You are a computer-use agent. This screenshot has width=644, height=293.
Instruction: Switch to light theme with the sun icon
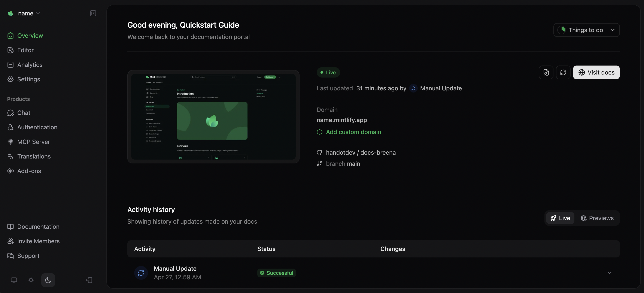click(31, 280)
